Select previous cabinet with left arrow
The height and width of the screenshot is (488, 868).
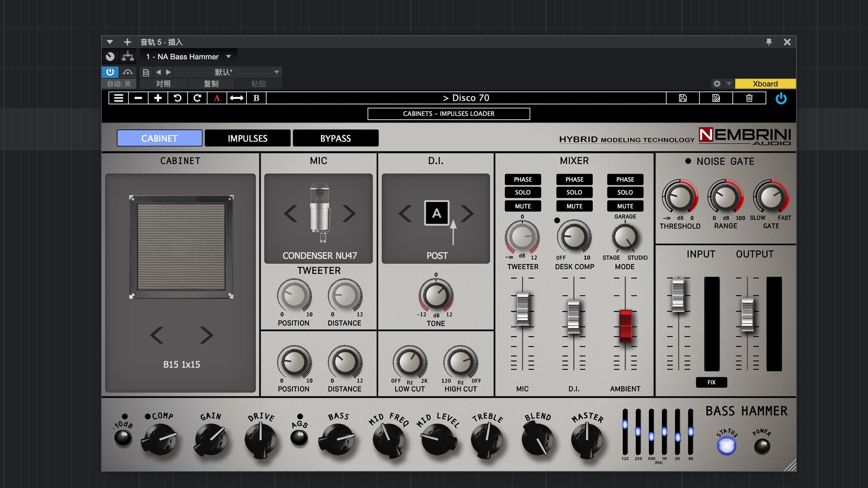tap(157, 335)
